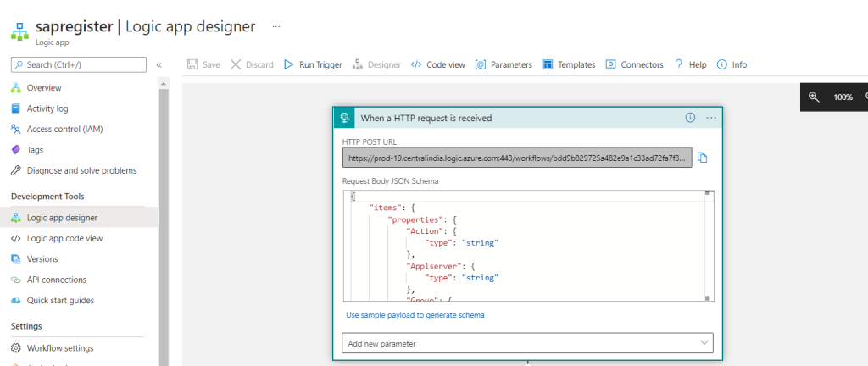Viewport: 868px width, 366px height.
Task: Click the Development Tools section heading
Action: click(47, 197)
